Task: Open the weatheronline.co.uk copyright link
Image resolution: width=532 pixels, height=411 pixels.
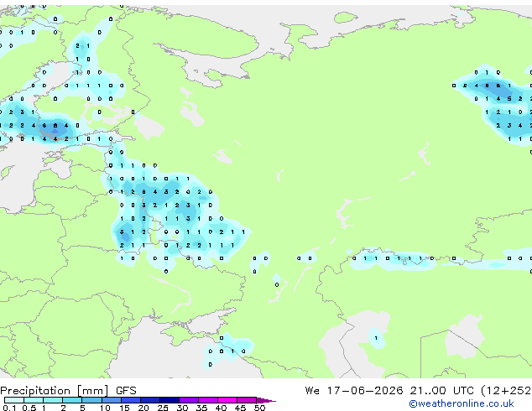Action: point(461,403)
